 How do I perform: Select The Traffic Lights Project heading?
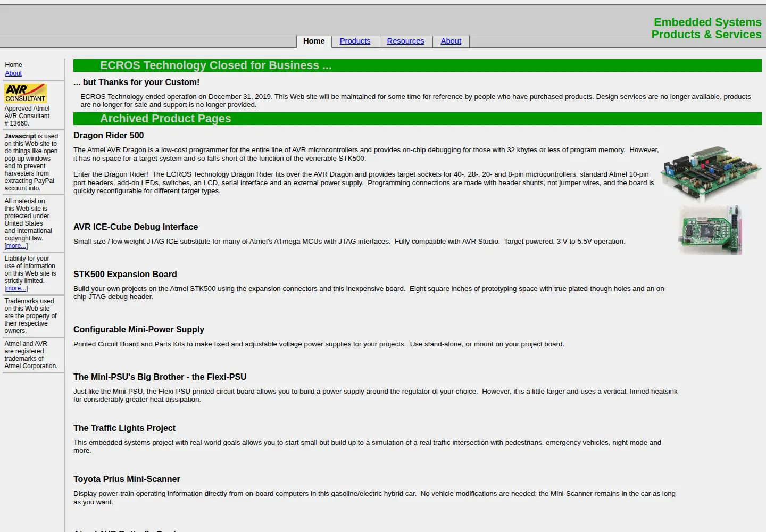tap(124, 428)
